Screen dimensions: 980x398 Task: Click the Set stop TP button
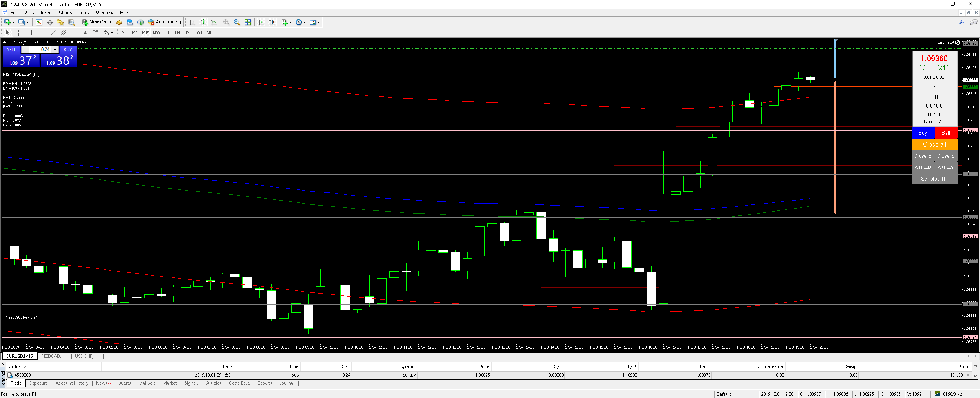point(934,179)
